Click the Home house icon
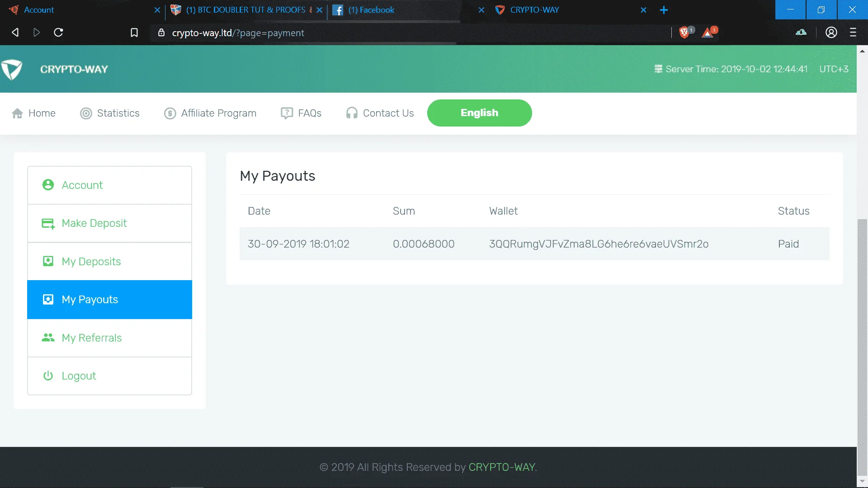 [17, 113]
